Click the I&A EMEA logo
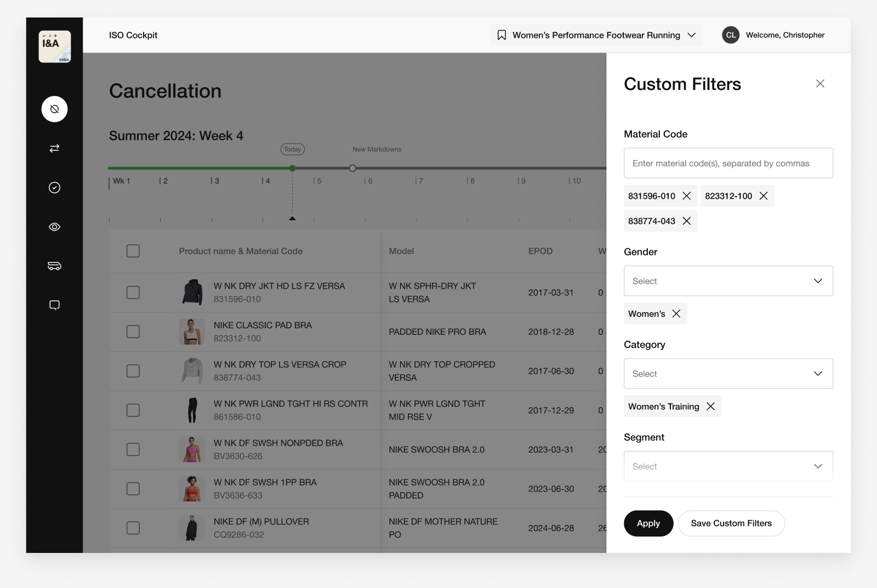 pos(54,47)
